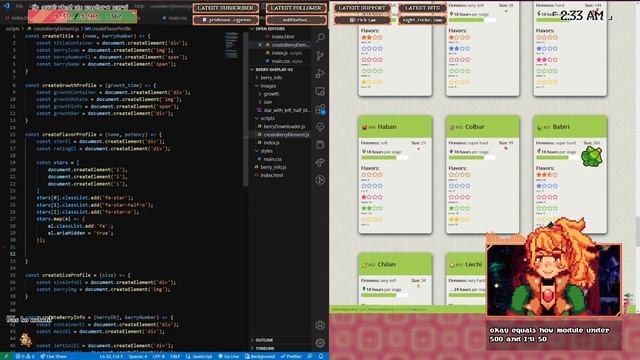This screenshot has height=360, width=640.
Task: Click the yellow flavor stars on Colbur card
Action: coord(460,219)
